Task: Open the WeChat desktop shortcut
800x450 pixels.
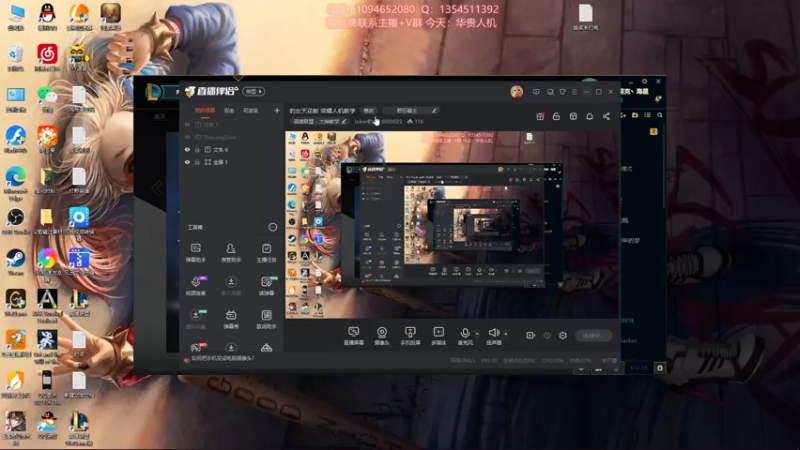Action: [x=47, y=98]
